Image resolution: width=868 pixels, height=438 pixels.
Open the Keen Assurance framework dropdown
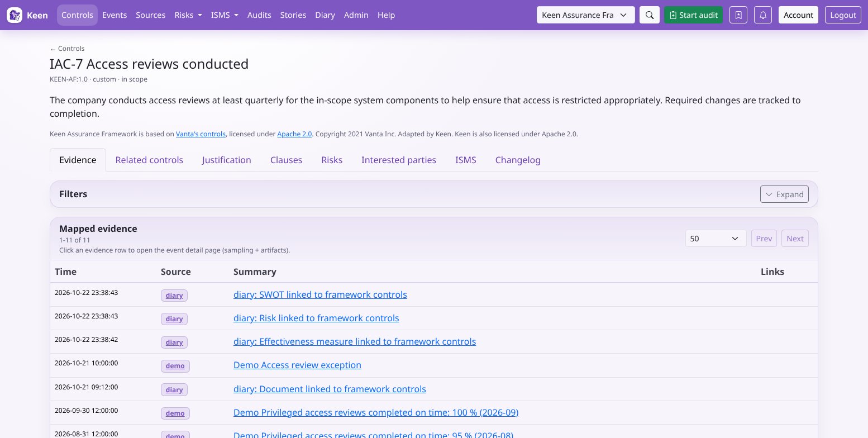(x=585, y=15)
